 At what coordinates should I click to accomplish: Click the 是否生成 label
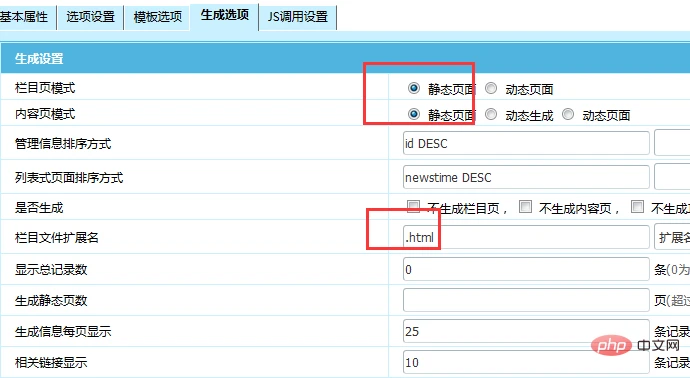coord(39,207)
